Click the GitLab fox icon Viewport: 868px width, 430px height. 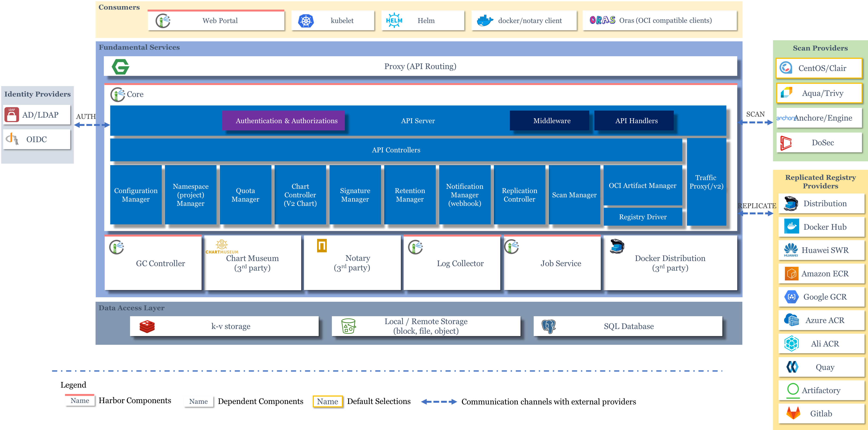(x=793, y=413)
